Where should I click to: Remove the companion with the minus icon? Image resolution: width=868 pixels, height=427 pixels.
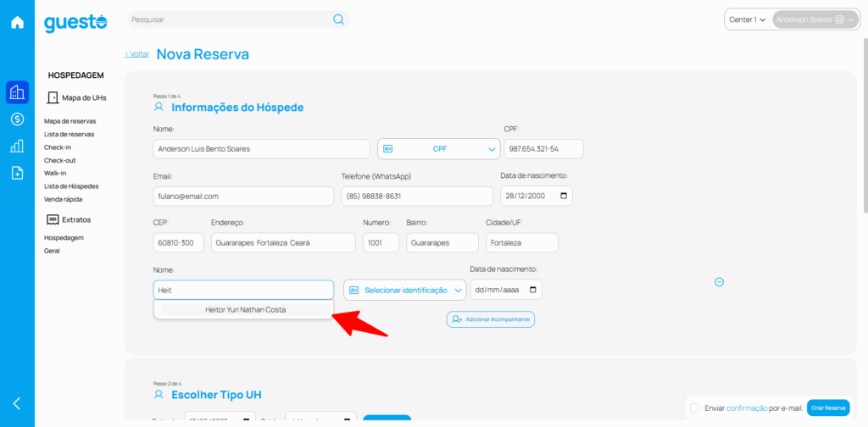(719, 282)
